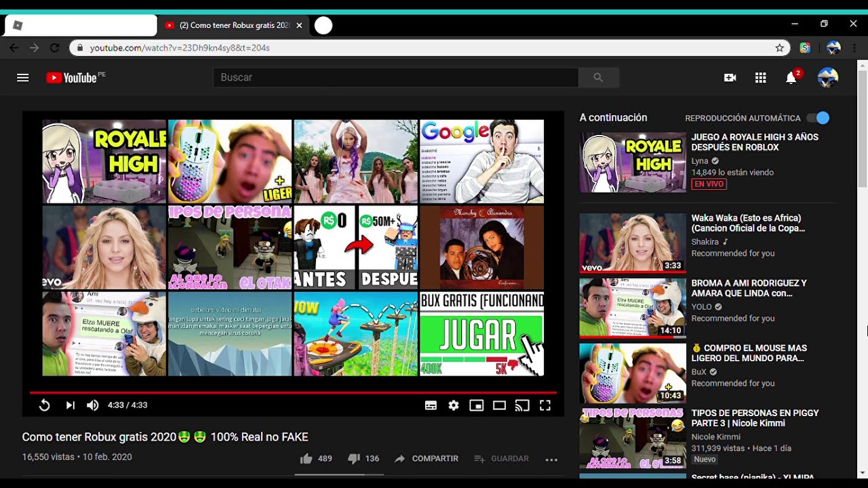Seek on the red video progress bar
868x488 pixels.
click(x=293, y=392)
